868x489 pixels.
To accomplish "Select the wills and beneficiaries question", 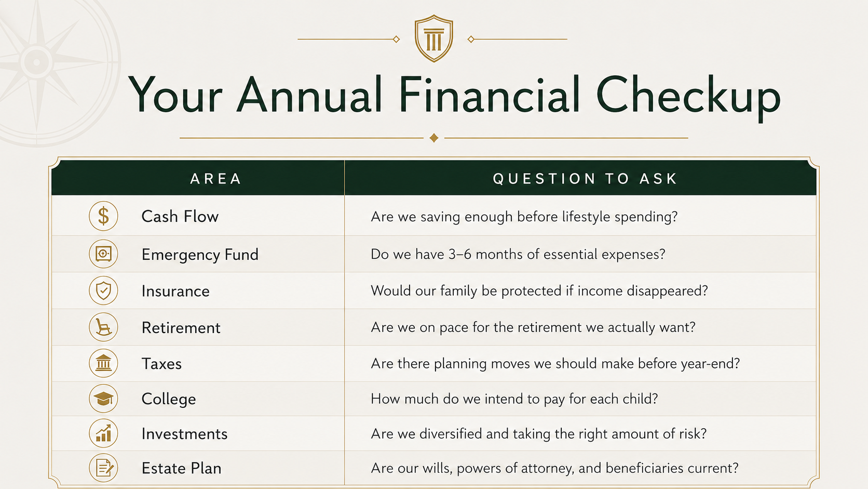I will pos(554,468).
